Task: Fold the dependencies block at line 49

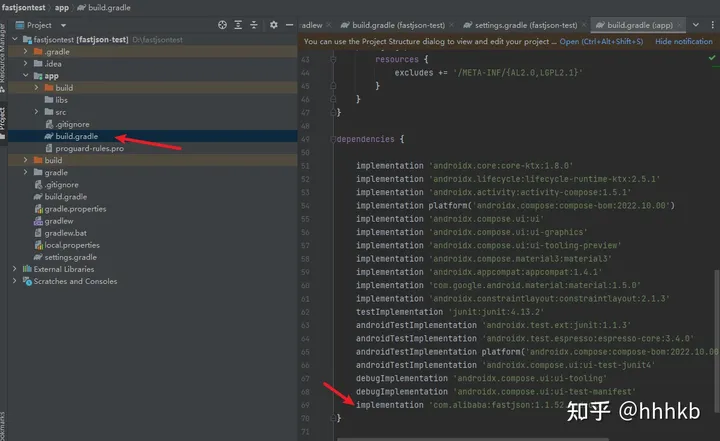Action: tap(333, 139)
